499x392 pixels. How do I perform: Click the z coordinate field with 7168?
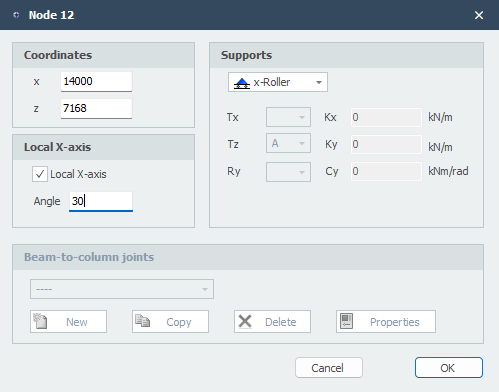click(x=96, y=108)
